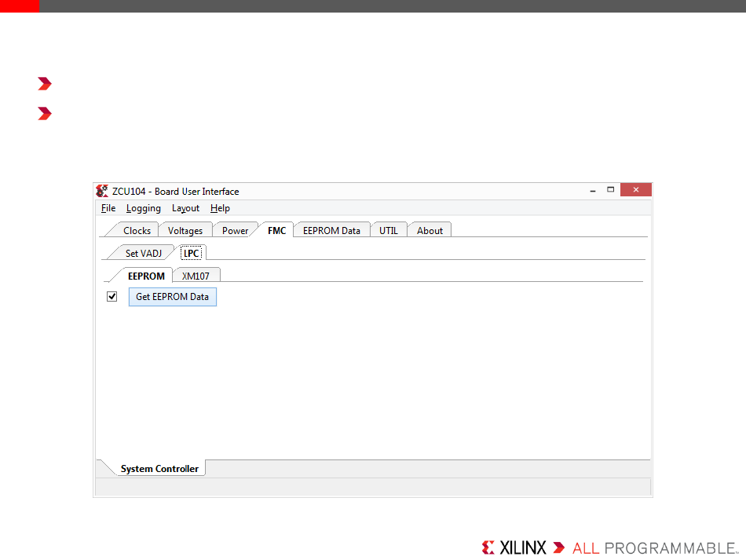Open the Layout menu
Image resolution: width=746 pixels, height=560 pixels.
tap(185, 208)
